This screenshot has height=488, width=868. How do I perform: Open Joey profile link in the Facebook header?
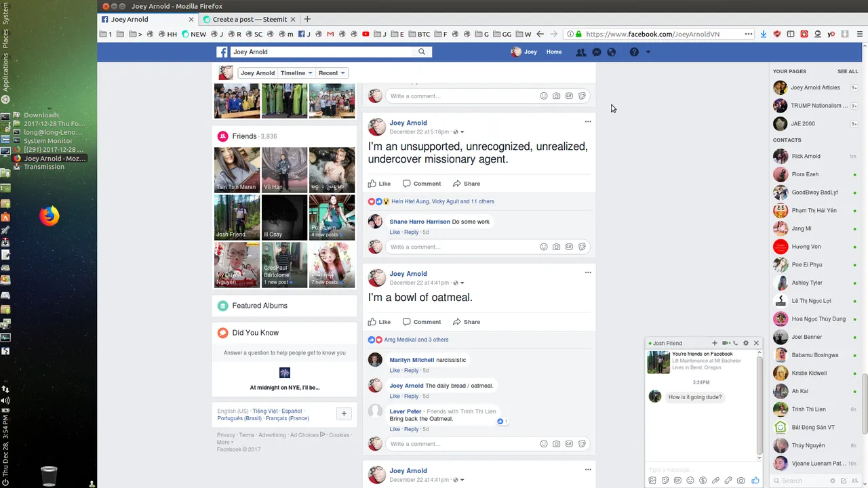tap(524, 52)
